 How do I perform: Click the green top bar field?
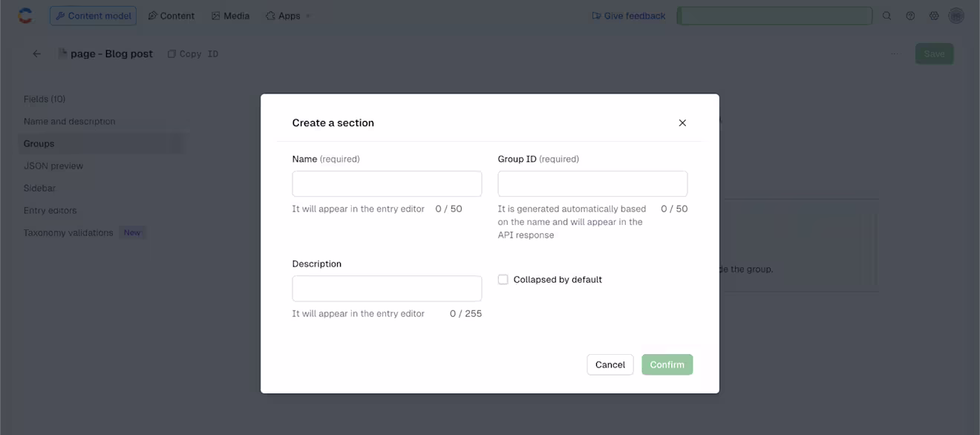coord(774,16)
